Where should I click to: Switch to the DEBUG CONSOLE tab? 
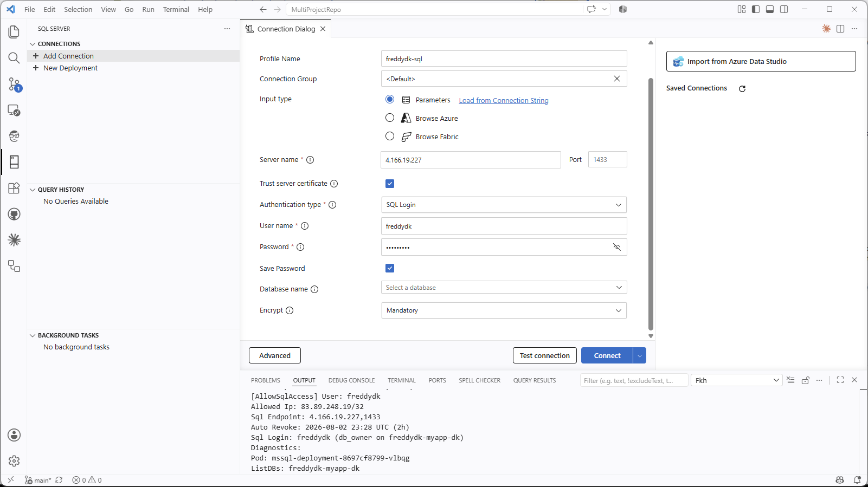pos(351,380)
